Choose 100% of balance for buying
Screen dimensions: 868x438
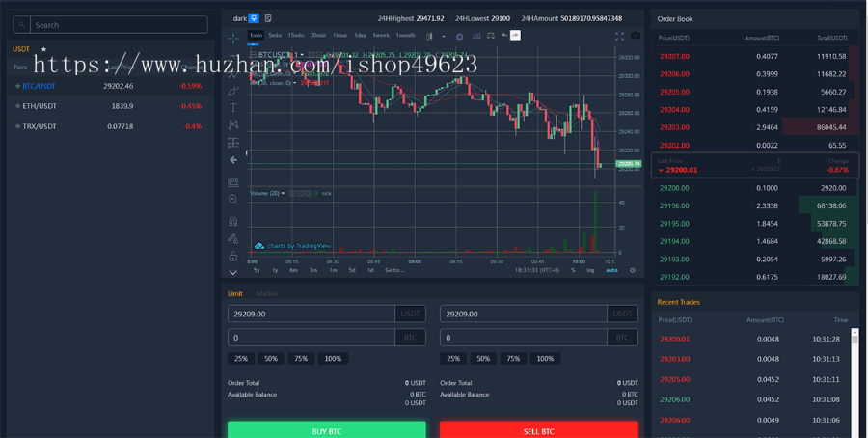(x=333, y=359)
